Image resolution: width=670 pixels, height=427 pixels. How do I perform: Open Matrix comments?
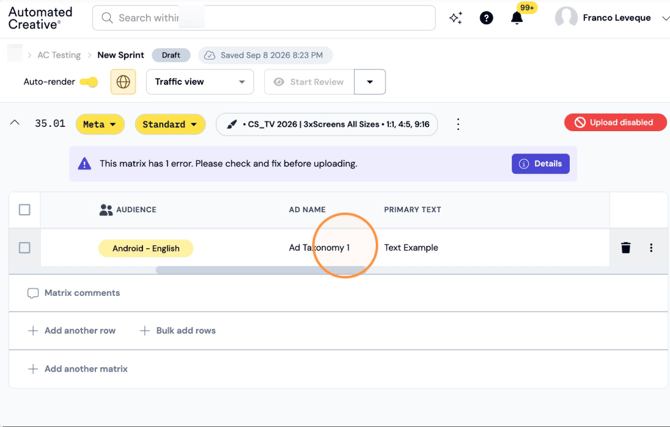coord(73,293)
